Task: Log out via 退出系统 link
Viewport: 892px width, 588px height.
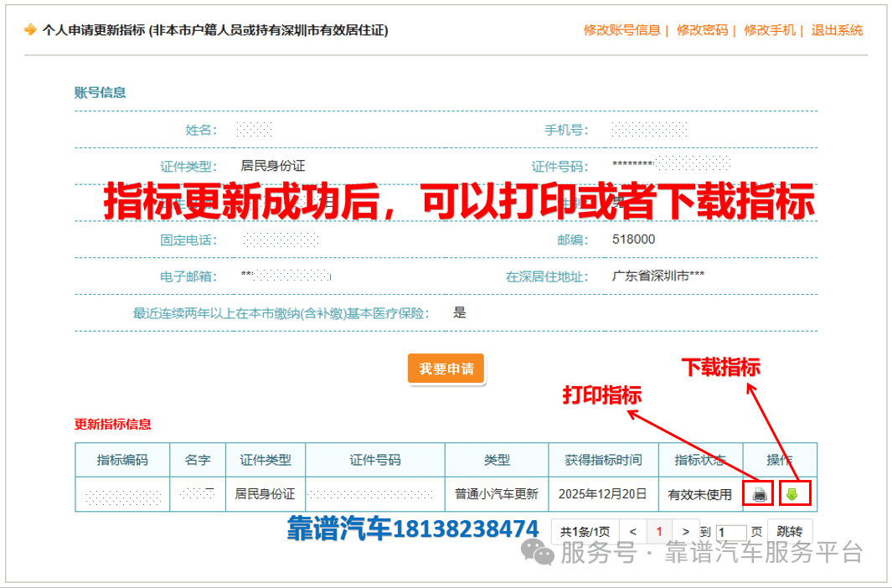Action: click(x=837, y=30)
